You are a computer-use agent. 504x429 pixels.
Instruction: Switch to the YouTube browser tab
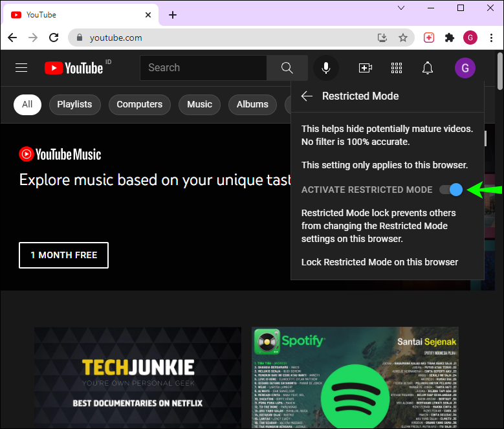pos(80,15)
